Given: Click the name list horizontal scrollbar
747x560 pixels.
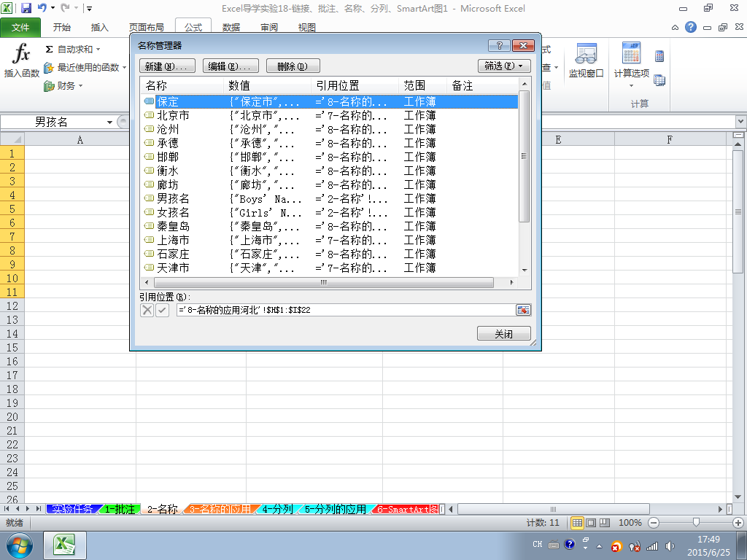Looking at the screenshot, I should point(323,282).
